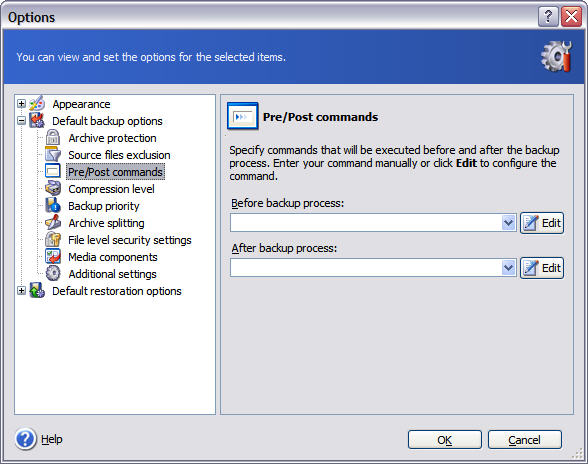Click the Media components icon
Viewport: 588px width, 464px height.
(x=52, y=257)
